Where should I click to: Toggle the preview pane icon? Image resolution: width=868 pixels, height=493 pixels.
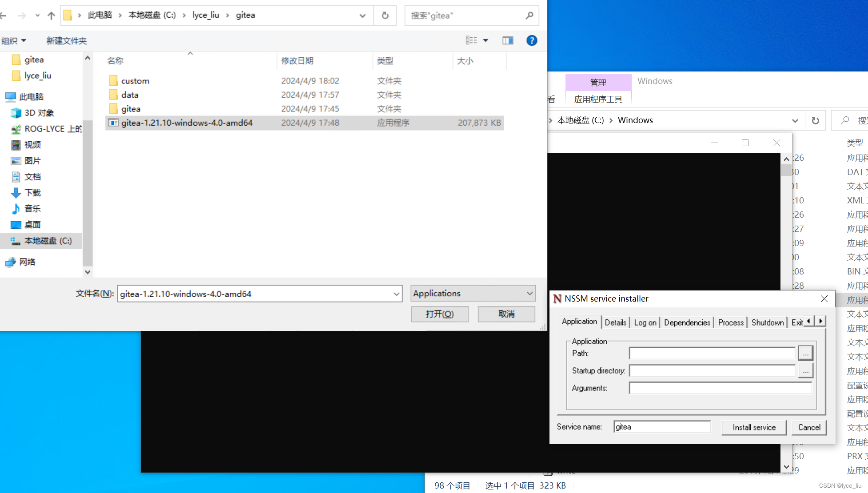tap(508, 40)
